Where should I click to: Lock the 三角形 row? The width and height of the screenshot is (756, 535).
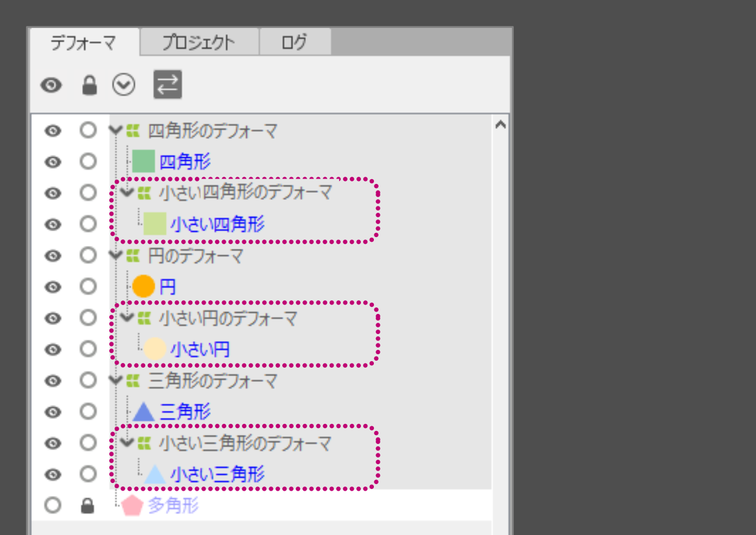(x=88, y=411)
